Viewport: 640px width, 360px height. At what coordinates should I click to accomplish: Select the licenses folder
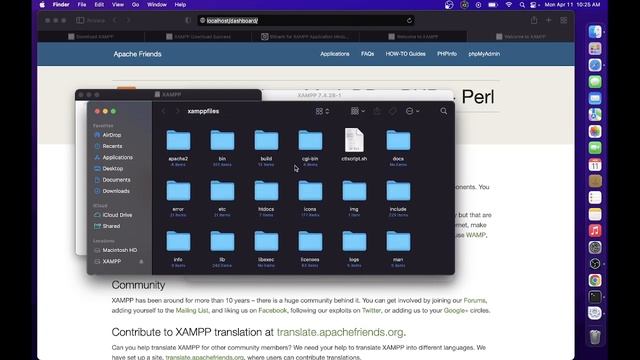(x=310, y=242)
